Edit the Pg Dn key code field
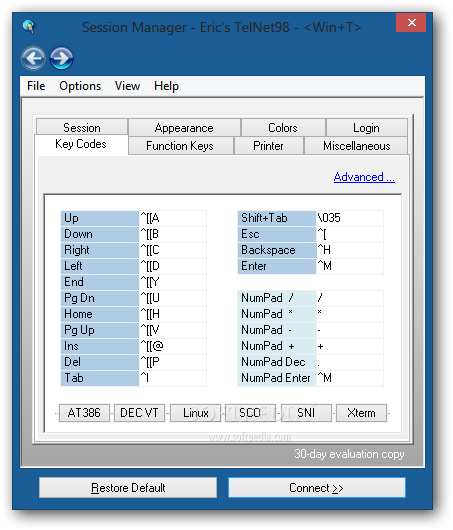The height and width of the screenshot is (530, 453). (x=173, y=298)
